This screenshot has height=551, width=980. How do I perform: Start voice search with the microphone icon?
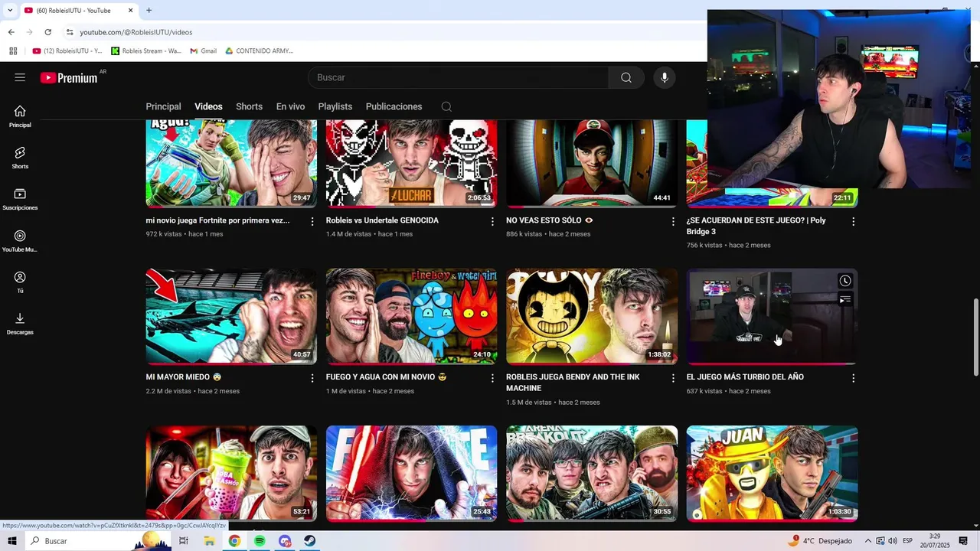665,77
